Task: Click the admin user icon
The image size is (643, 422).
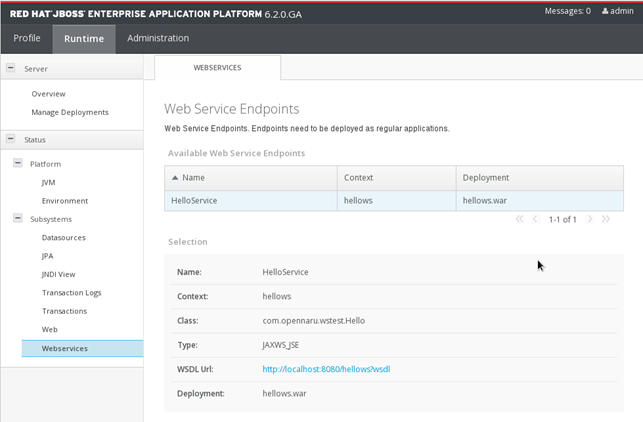Action: pos(604,11)
